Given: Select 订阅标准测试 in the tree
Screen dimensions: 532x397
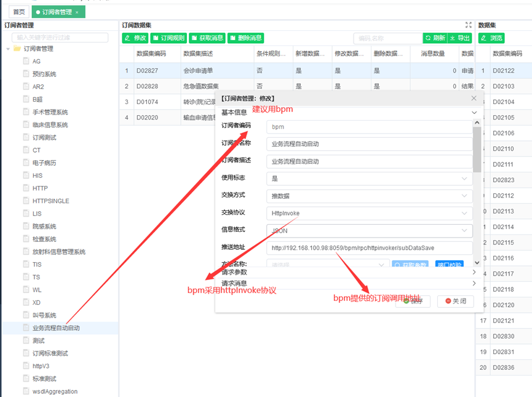Looking at the screenshot, I should tap(50, 353).
